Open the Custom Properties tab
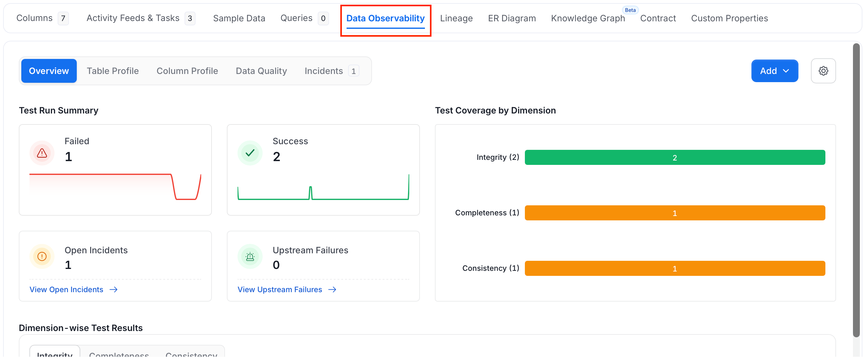 (729, 18)
